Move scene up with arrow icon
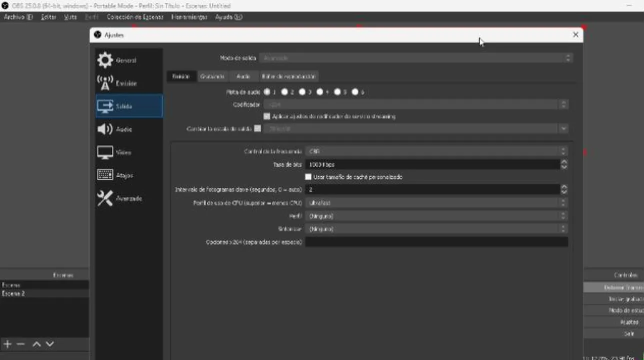The image size is (644, 360). click(x=36, y=344)
